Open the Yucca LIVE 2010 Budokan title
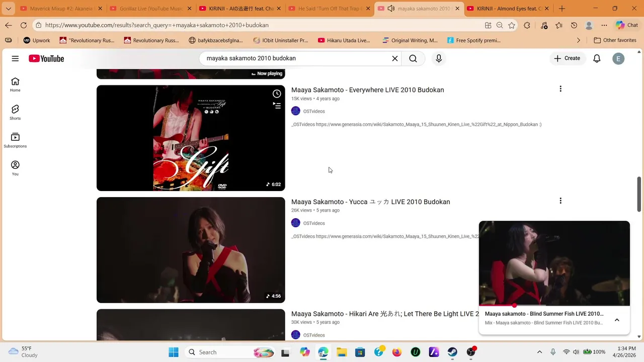 tap(370, 202)
